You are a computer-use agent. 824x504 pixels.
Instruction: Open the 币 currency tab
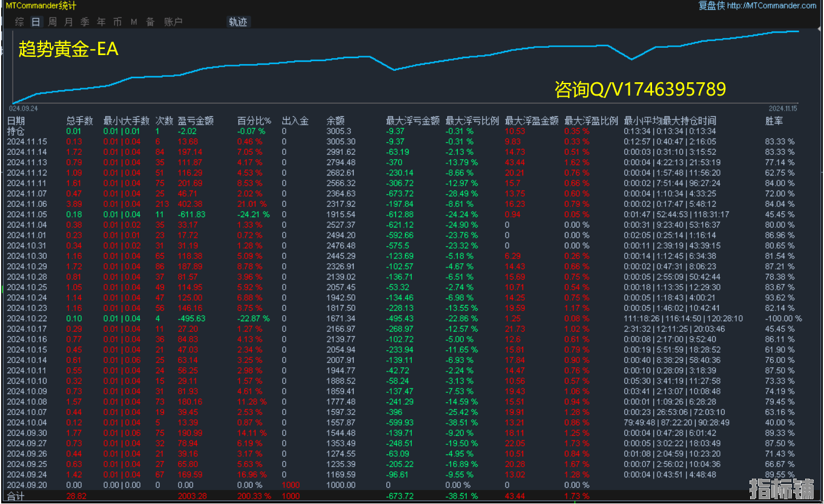point(117,22)
